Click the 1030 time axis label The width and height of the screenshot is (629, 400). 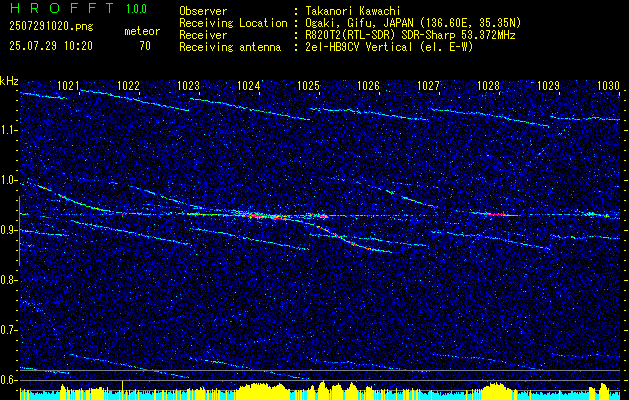(x=609, y=85)
